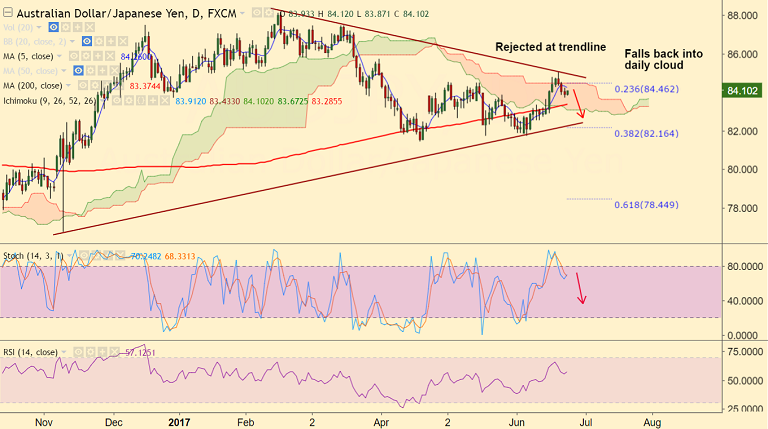Click the plus icon in MA (50, close) row
The width and height of the screenshot is (768, 429).
click(x=102, y=71)
